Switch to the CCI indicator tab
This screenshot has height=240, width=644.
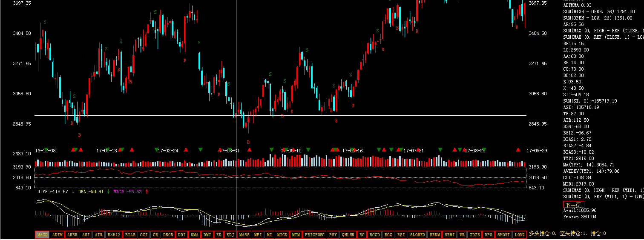point(144,235)
